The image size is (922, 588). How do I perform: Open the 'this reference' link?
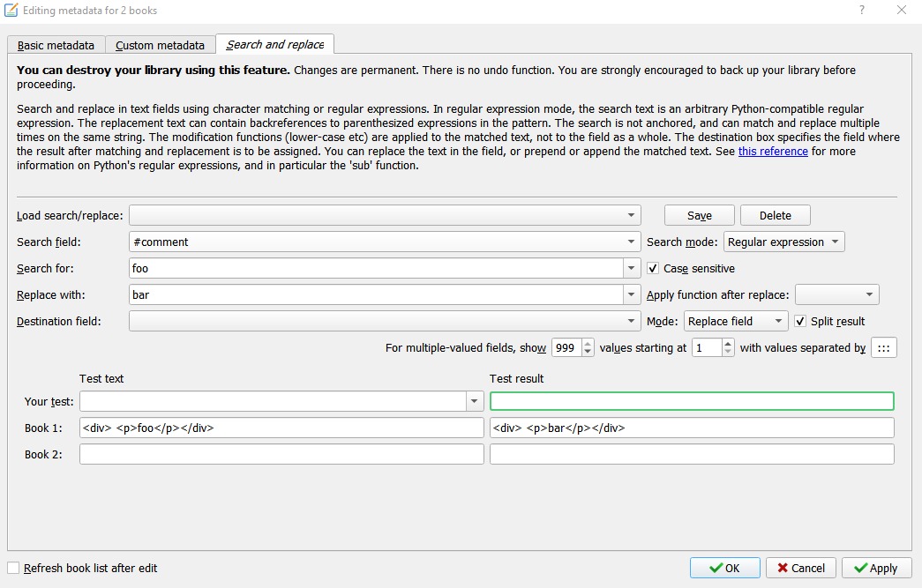[x=773, y=152]
